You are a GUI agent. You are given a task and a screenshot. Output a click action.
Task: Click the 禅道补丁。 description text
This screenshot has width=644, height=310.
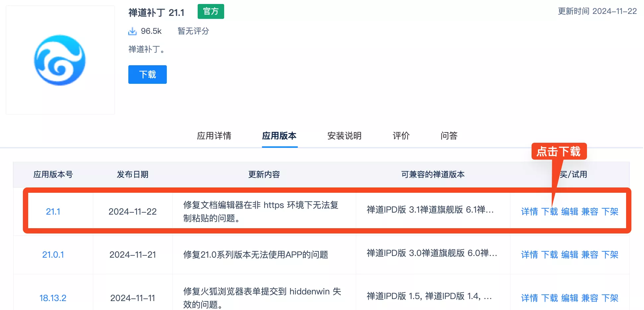pos(147,49)
